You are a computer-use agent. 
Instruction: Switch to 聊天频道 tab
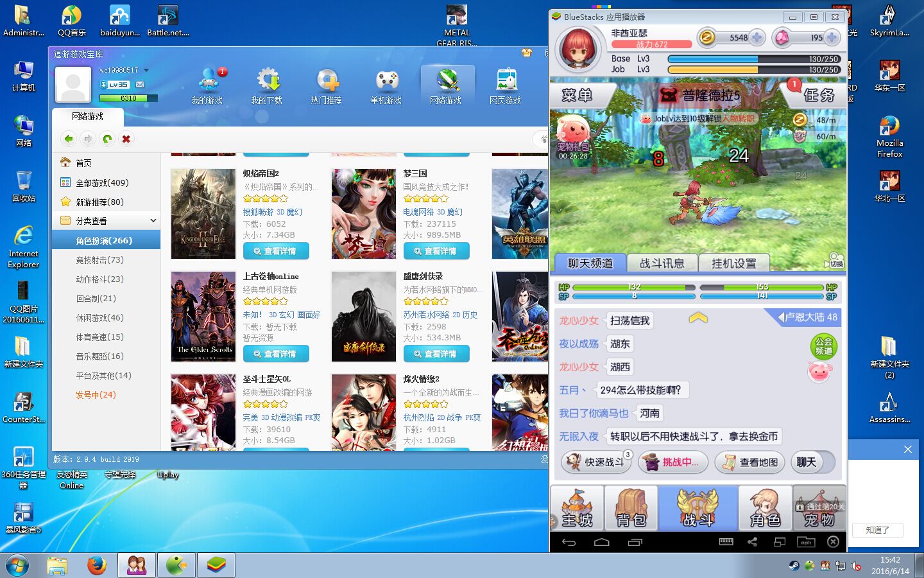coord(590,263)
